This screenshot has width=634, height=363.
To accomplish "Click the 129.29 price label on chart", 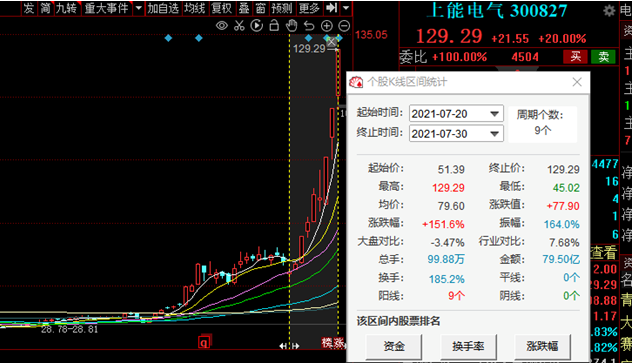I will pyautogui.click(x=309, y=49).
